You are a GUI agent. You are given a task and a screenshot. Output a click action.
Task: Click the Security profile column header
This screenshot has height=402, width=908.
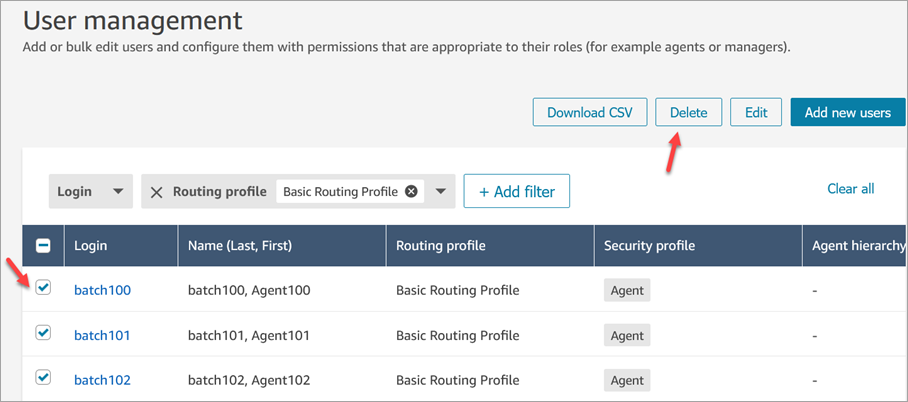coord(650,245)
